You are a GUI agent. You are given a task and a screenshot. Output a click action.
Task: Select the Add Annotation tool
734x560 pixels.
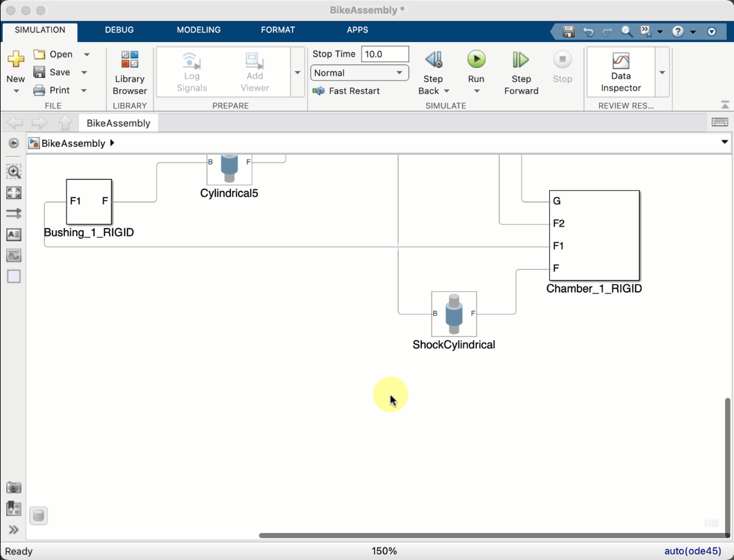(14, 234)
